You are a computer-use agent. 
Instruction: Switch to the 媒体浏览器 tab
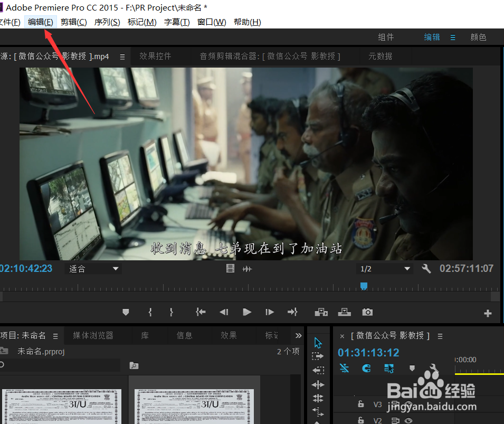[93, 335]
